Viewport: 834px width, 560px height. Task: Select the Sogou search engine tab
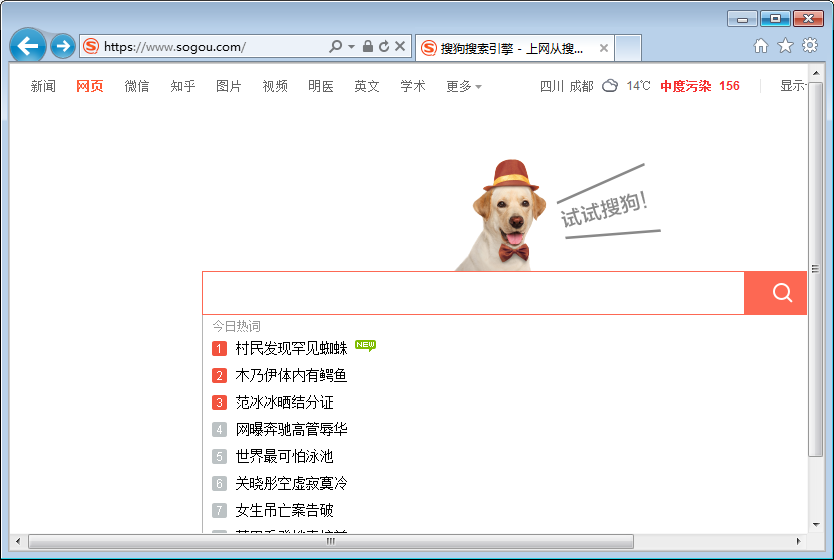click(x=514, y=48)
